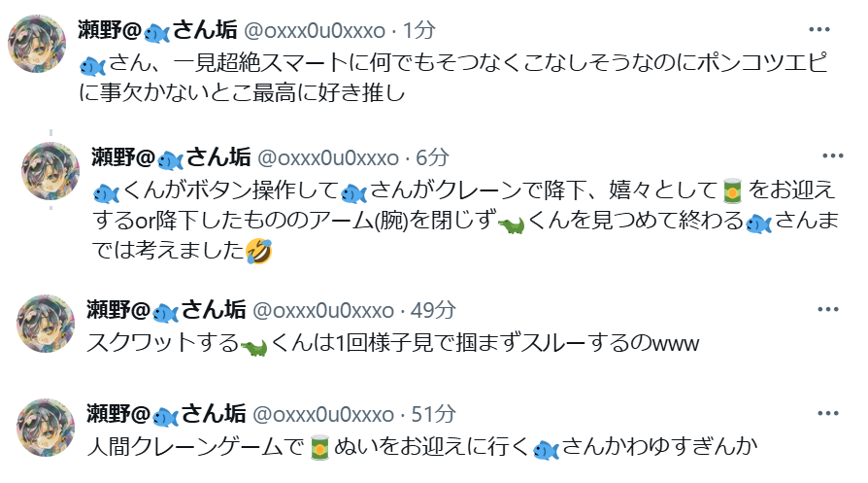Open profile avatar of the 49分 tweet
Viewport: 868px width, 483px height.
[46, 324]
